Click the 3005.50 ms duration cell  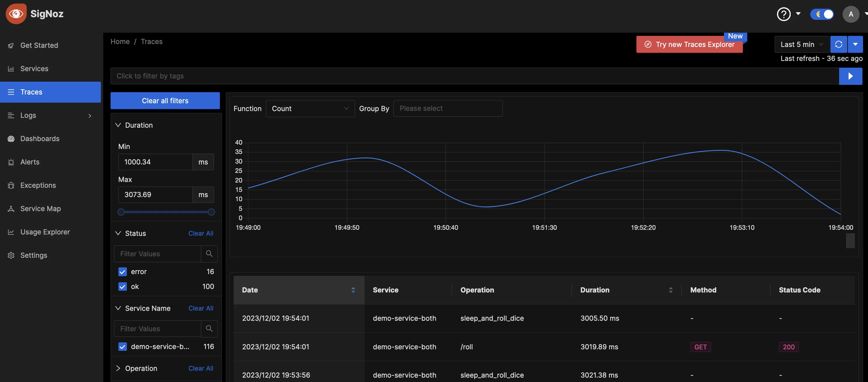600,318
